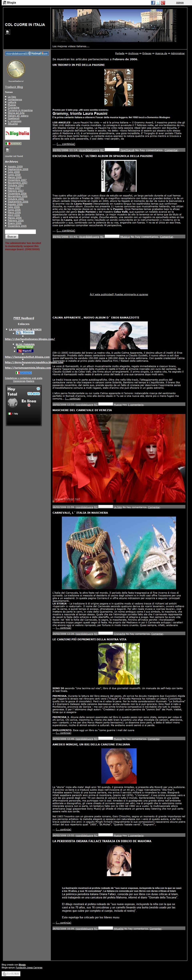Click the Bitacoras puntocom badge

tap(25, 332)
